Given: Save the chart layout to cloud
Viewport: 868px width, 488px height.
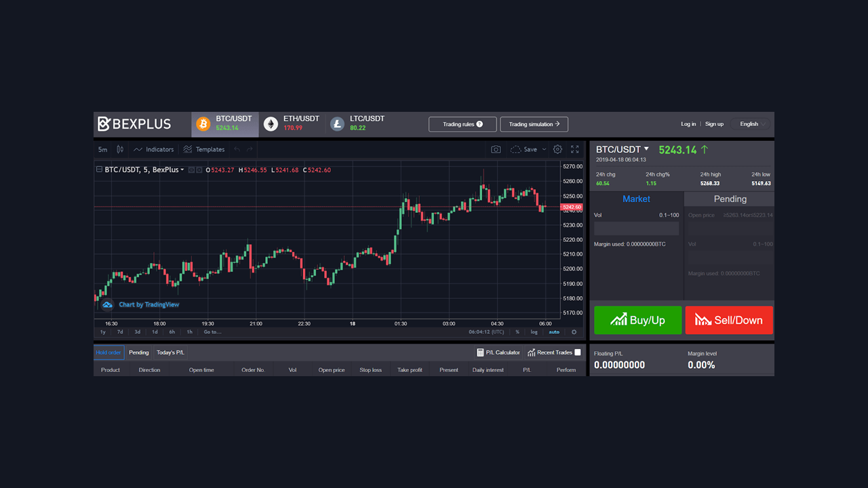Looking at the screenshot, I should pyautogui.click(x=523, y=149).
